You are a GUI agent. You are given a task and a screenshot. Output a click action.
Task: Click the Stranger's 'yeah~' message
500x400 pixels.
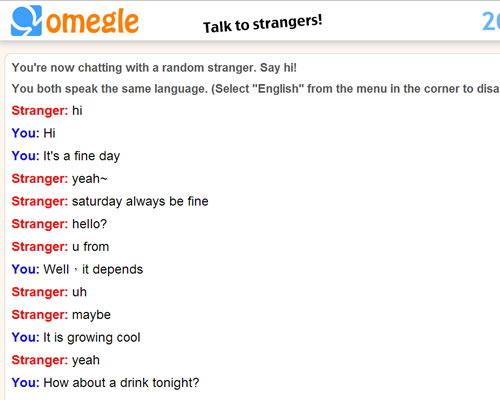click(x=59, y=179)
